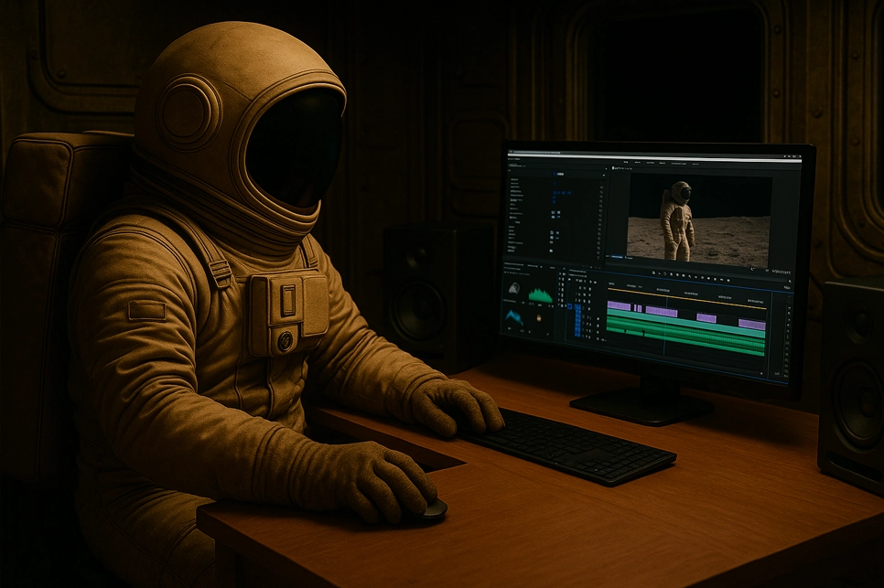Click the program monitor preview of the moon astronaut
The height and width of the screenshot is (588, 884).
pos(698,219)
